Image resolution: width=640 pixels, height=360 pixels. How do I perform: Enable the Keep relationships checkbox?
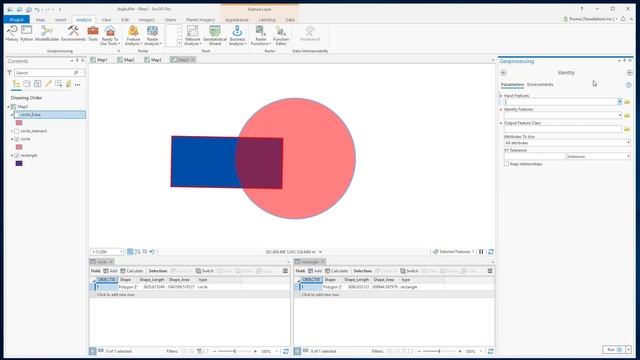point(506,164)
